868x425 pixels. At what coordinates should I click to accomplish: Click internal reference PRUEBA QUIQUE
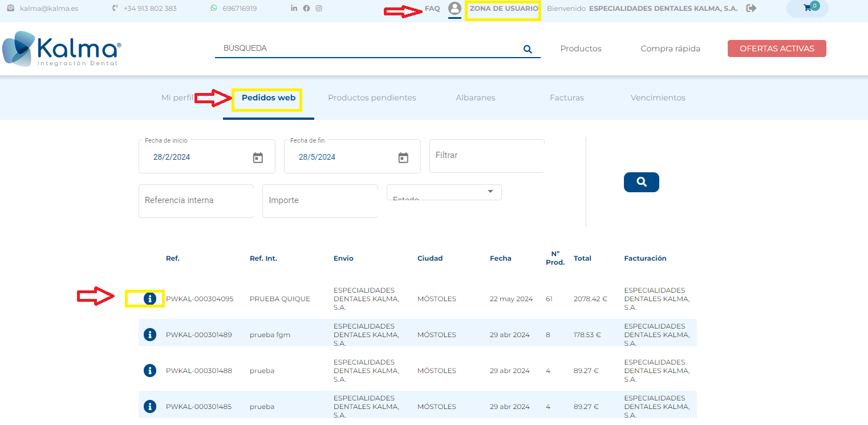click(280, 299)
